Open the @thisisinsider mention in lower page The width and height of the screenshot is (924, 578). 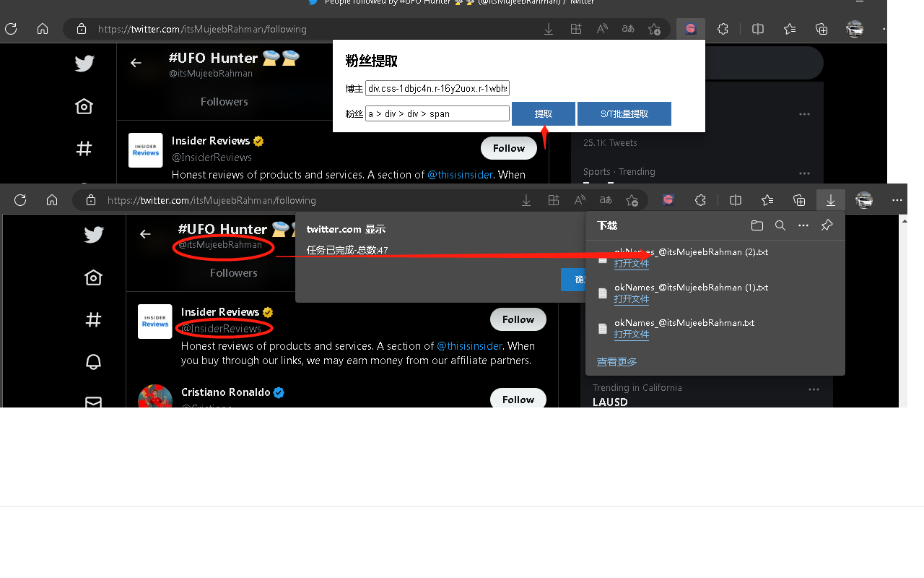coord(469,346)
